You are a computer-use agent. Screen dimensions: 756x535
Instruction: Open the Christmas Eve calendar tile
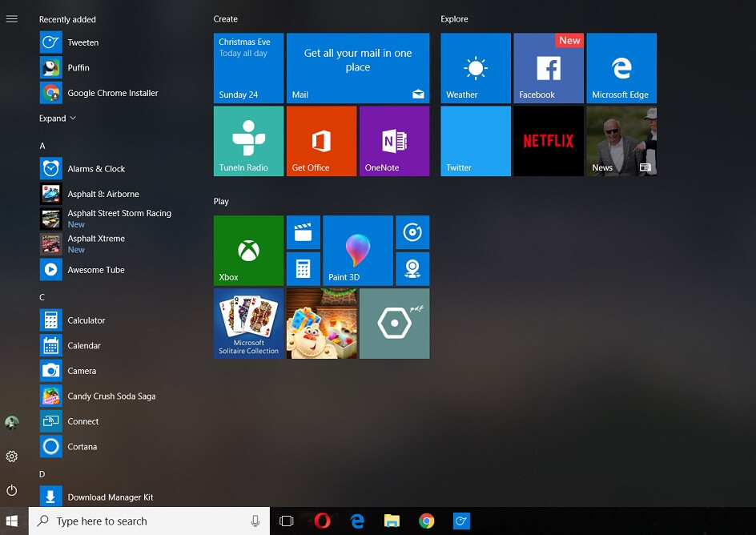pos(249,68)
